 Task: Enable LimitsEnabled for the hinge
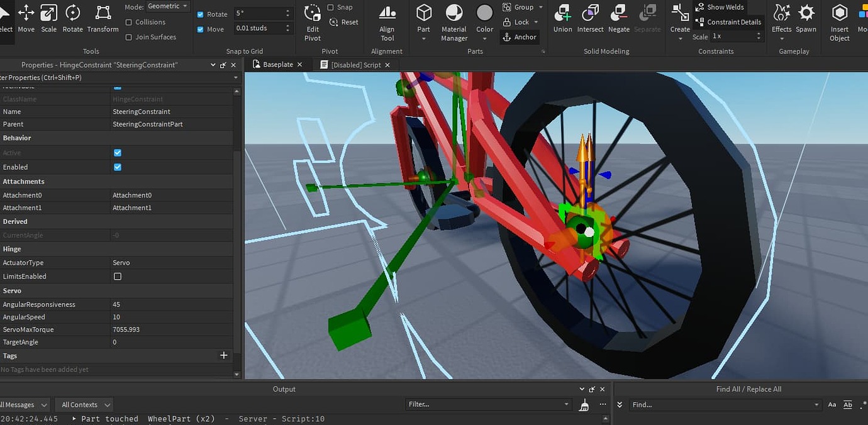(118, 276)
